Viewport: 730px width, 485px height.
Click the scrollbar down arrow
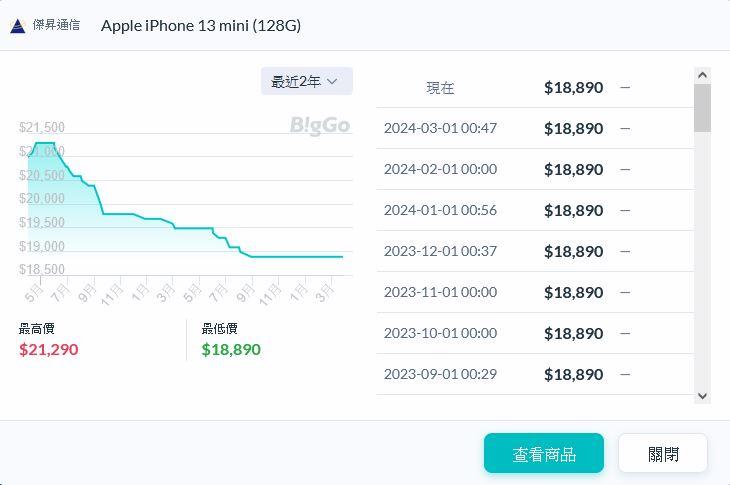702,396
